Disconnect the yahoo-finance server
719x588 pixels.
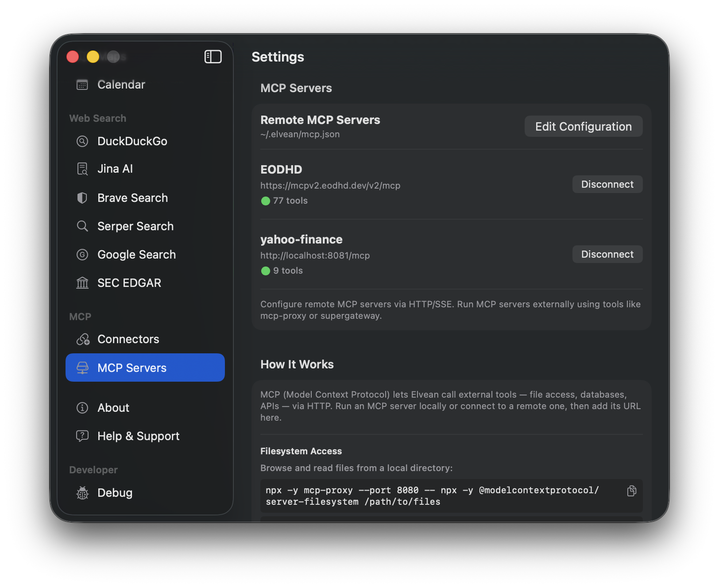(x=607, y=254)
